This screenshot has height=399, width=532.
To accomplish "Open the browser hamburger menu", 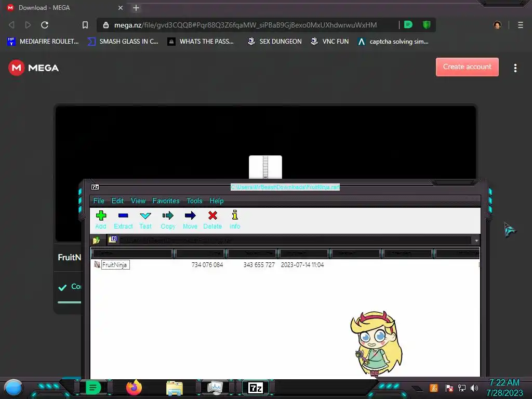I will click(x=520, y=25).
